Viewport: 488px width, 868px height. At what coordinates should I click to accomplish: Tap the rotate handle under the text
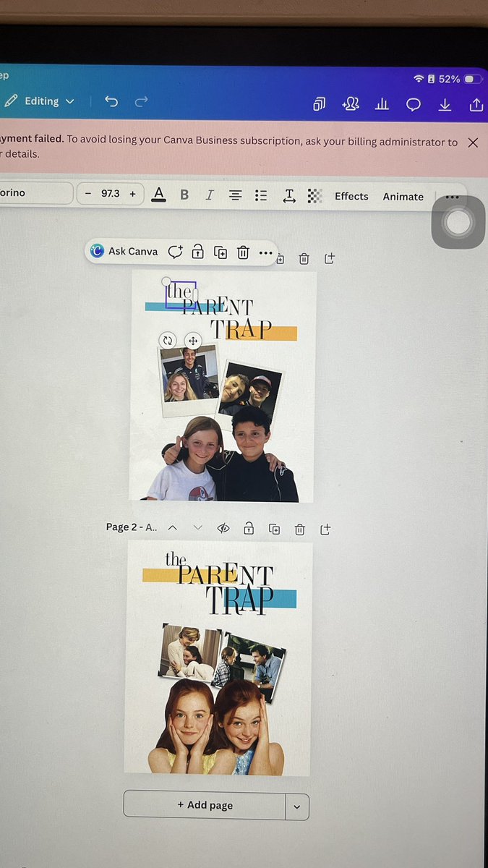168,340
